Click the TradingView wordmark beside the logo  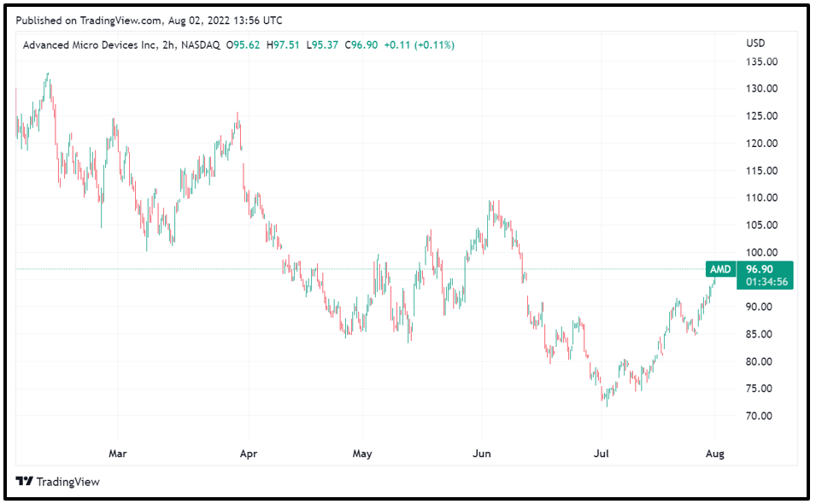[x=68, y=482]
